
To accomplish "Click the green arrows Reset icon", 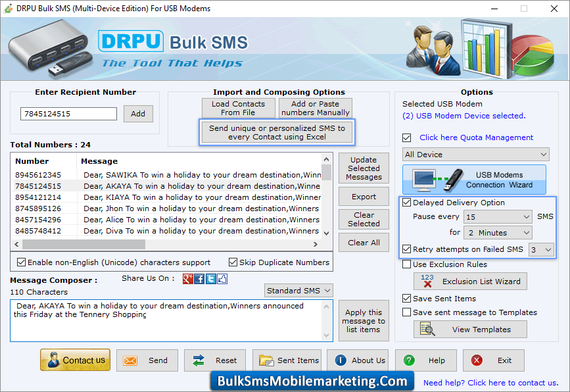I will (199, 360).
